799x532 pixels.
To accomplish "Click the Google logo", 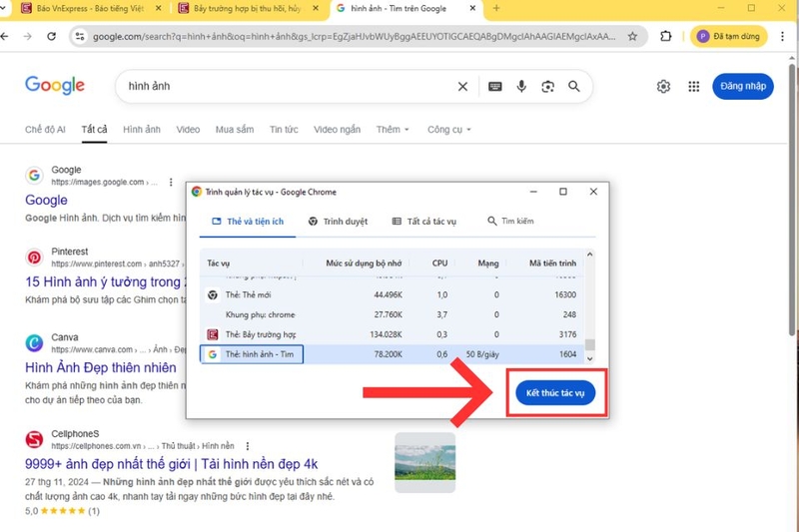I will (x=55, y=86).
